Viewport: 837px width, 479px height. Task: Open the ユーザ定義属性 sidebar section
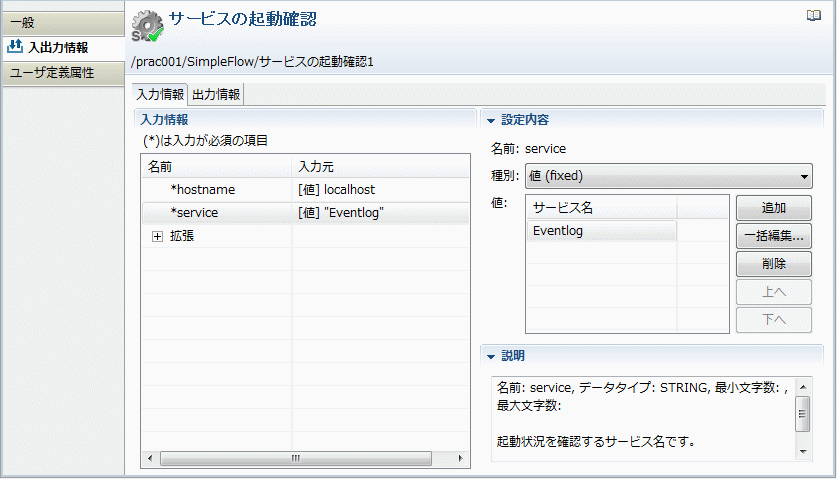[x=64, y=73]
